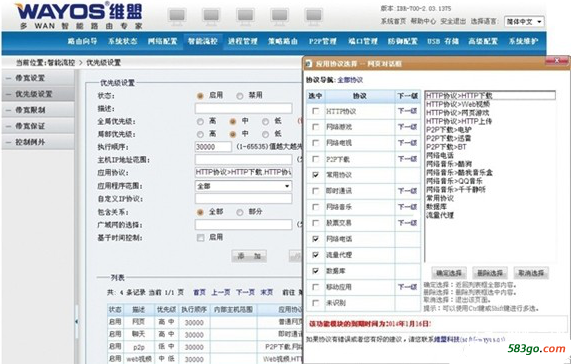Click the 删除选择 button
The width and height of the screenshot is (571, 364).
(x=490, y=273)
